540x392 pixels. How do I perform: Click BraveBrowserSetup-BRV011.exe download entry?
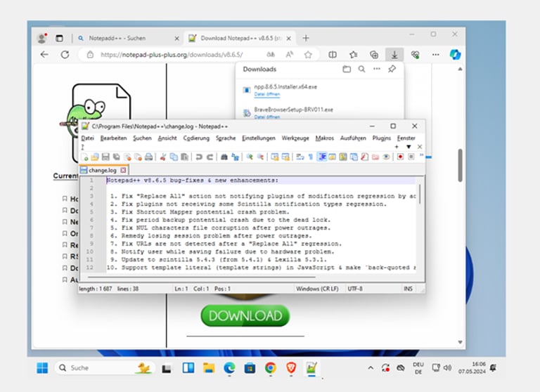click(x=293, y=110)
